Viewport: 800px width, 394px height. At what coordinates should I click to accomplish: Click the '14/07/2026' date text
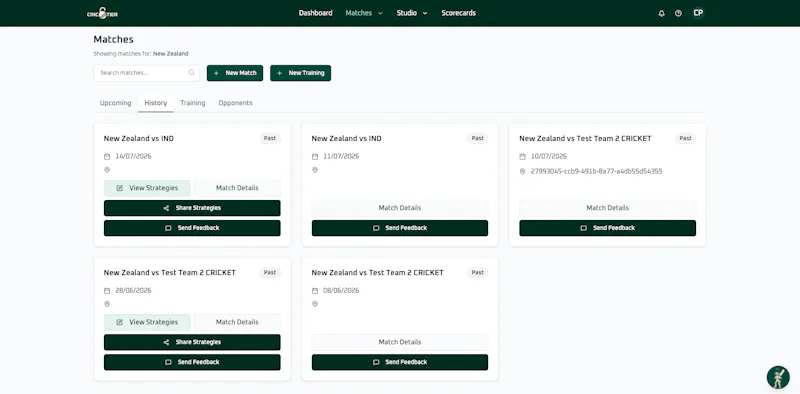coord(133,157)
